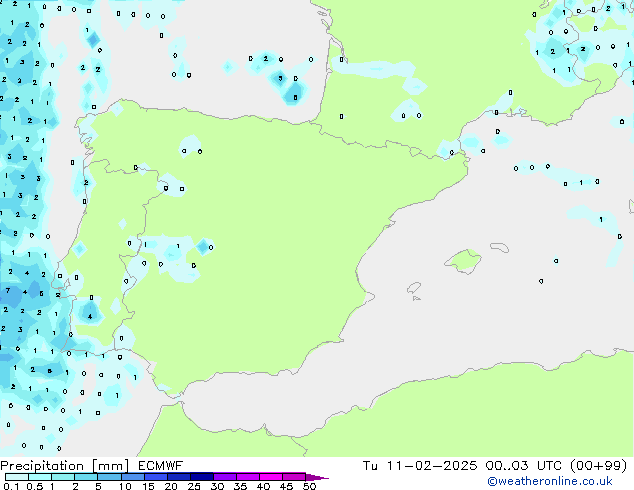Click the weatheronline.co.uk copyright link
This screenshot has height=490, width=634.
pyautogui.click(x=550, y=481)
